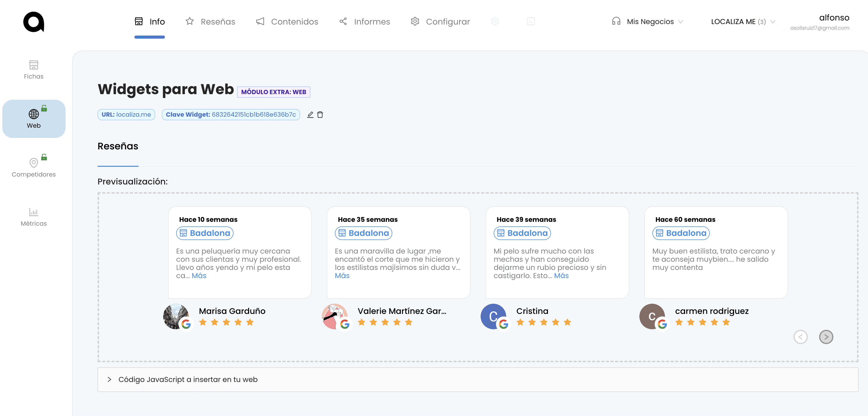Click the URL: localiza.me badge
Viewport: 868px width, 416px height.
126,114
